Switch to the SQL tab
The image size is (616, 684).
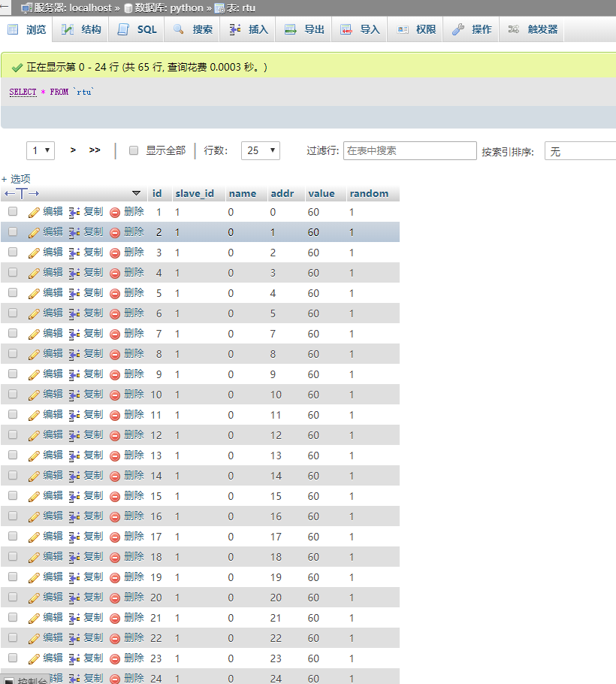(137, 29)
